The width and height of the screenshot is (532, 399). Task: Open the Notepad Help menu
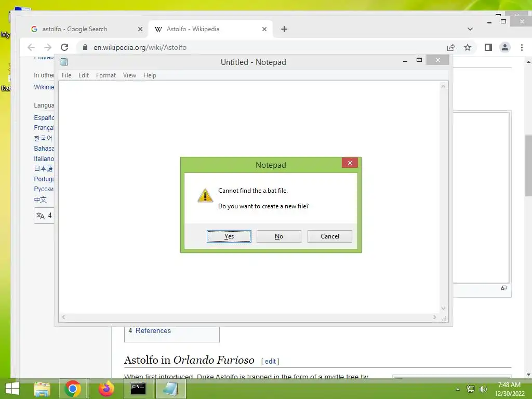pyautogui.click(x=150, y=75)
